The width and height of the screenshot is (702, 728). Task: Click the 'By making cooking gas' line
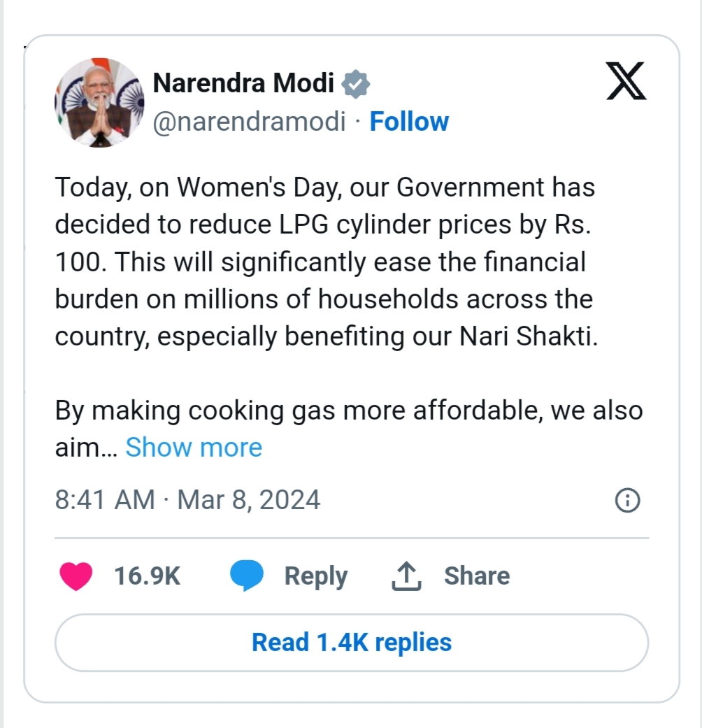(348, 410)
